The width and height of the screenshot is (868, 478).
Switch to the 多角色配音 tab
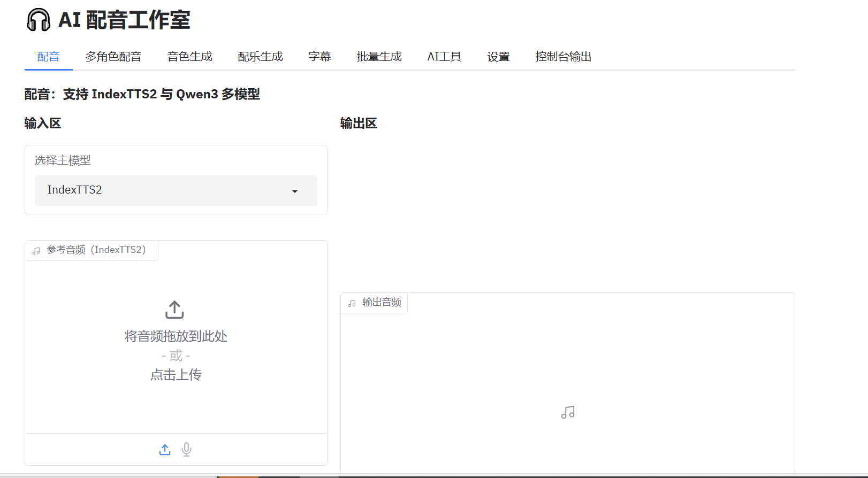(113, 57)
